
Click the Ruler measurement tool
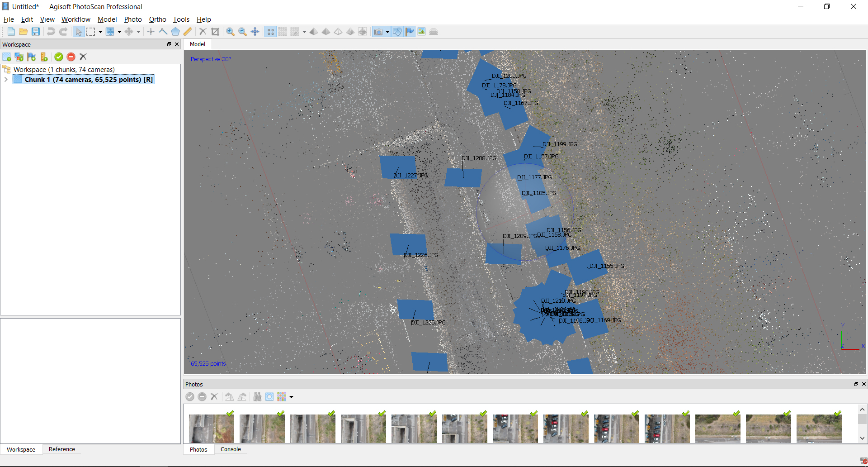click(x=188, y=32)
